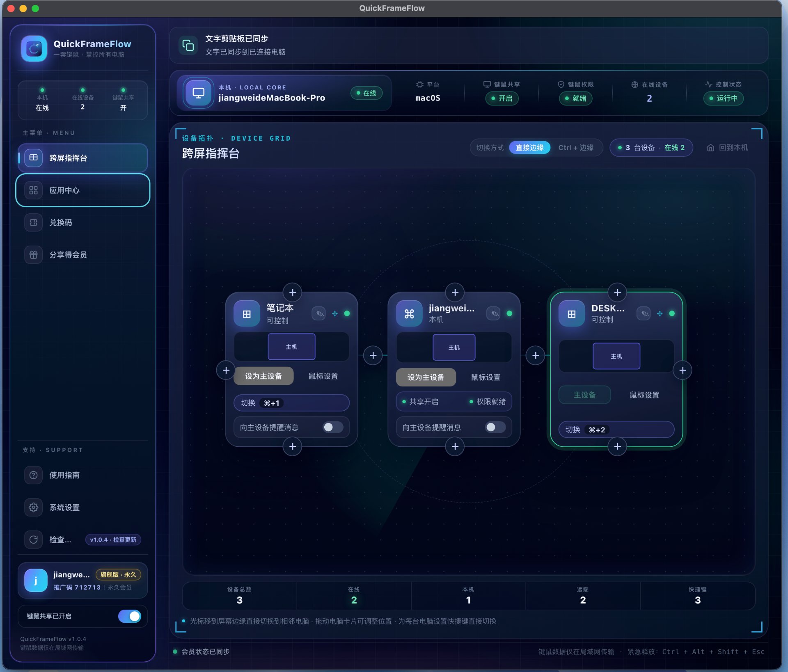Click the 3 台设备 · 在线 2 status pill
This screenshot has height=672, width=788.
(651, 147)
